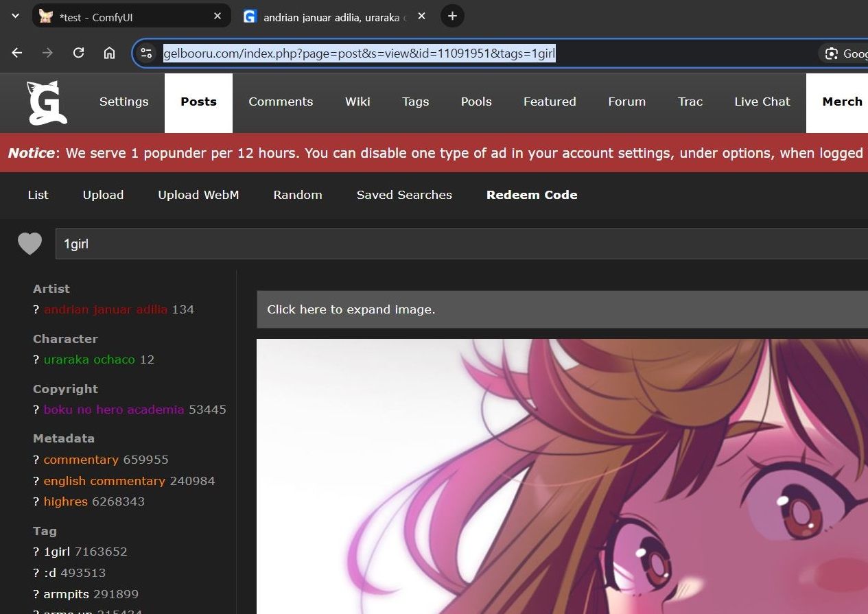The width and height of the screenshot is (868, 614).
Task: Open the Redeem Code link
Action: 532,195
